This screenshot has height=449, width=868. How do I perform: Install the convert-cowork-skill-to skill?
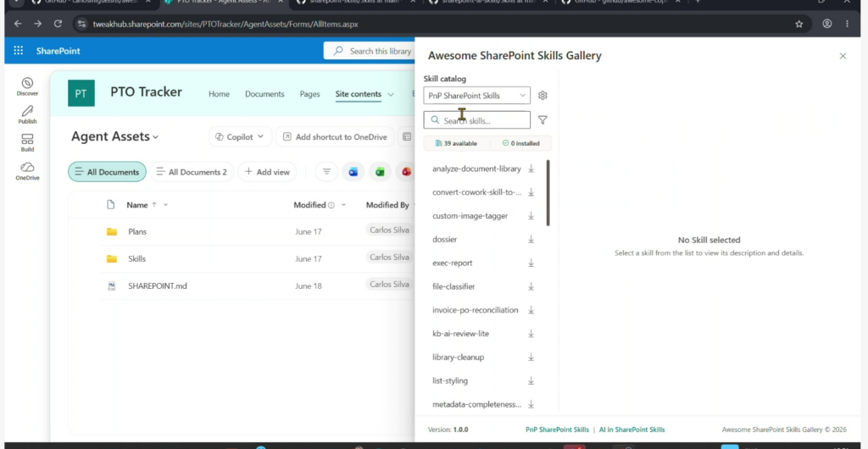531,192
